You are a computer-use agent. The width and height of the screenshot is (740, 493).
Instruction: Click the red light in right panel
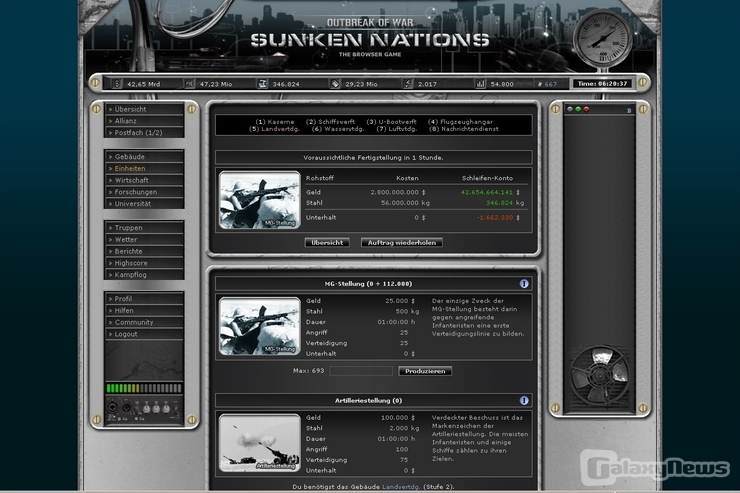coord(587,109)
